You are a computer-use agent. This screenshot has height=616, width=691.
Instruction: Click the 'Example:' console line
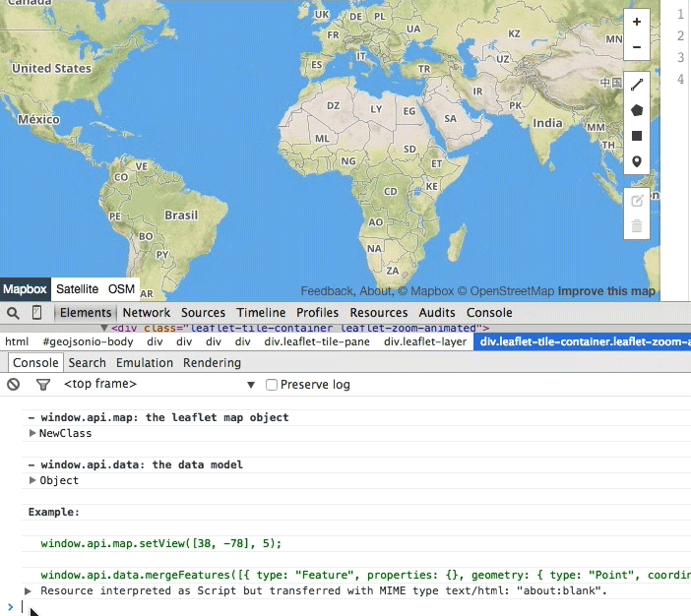pyautogui.click(x=54, y=512)
